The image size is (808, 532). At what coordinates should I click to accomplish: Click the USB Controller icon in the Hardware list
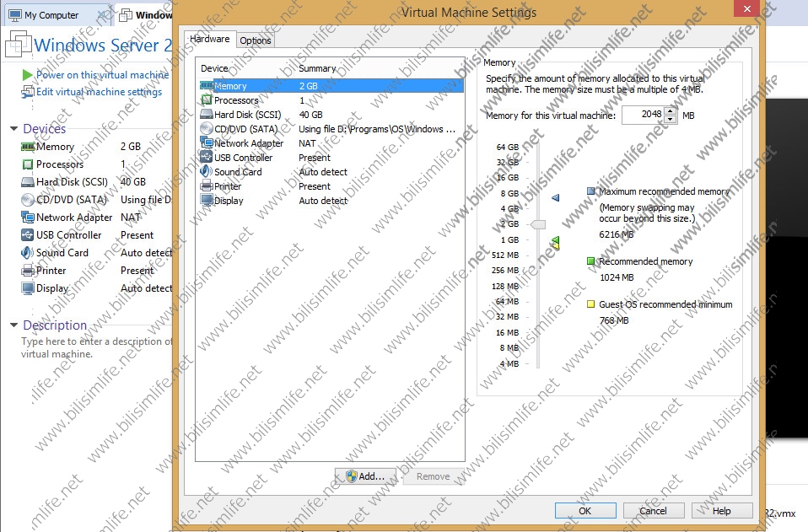click(207, 157)
